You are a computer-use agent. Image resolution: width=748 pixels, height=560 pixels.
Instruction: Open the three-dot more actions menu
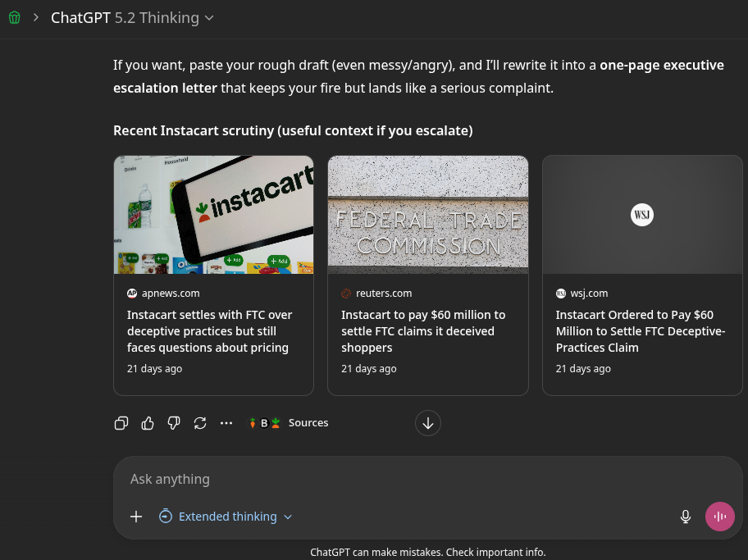coord(226,423)
